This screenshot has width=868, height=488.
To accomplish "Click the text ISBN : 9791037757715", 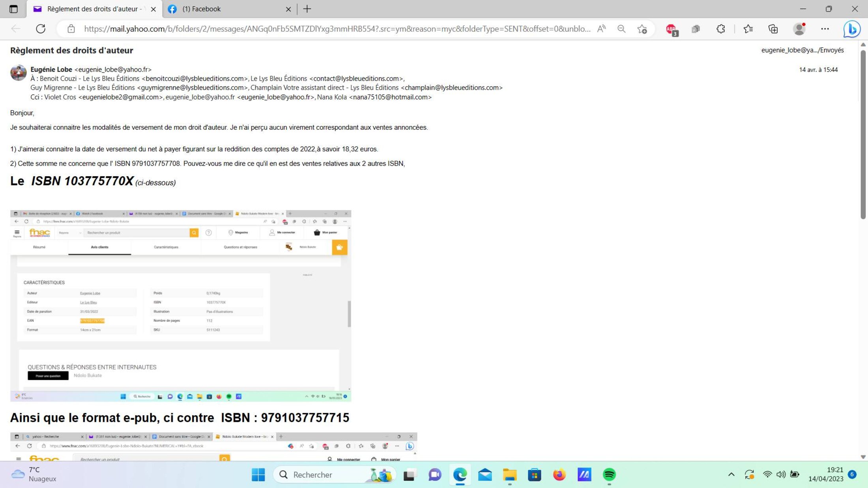I will click(x=285, y=417).
